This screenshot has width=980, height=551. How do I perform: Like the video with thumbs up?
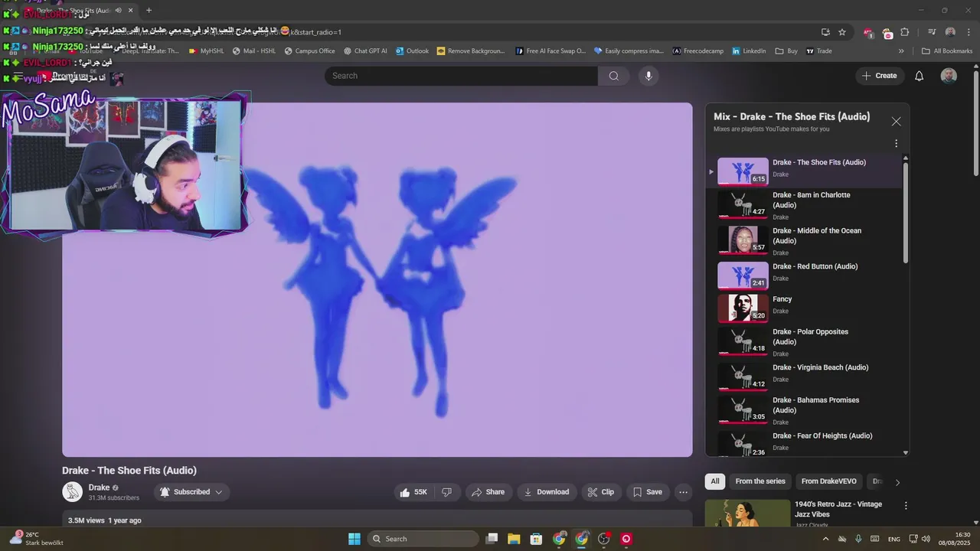pyautogui.click(x=413, y=492)
